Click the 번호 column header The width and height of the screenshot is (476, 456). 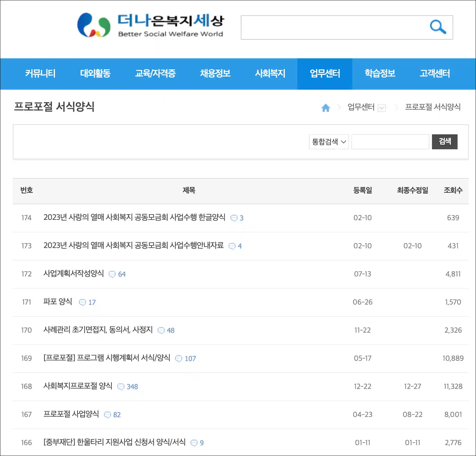(27, 190)
